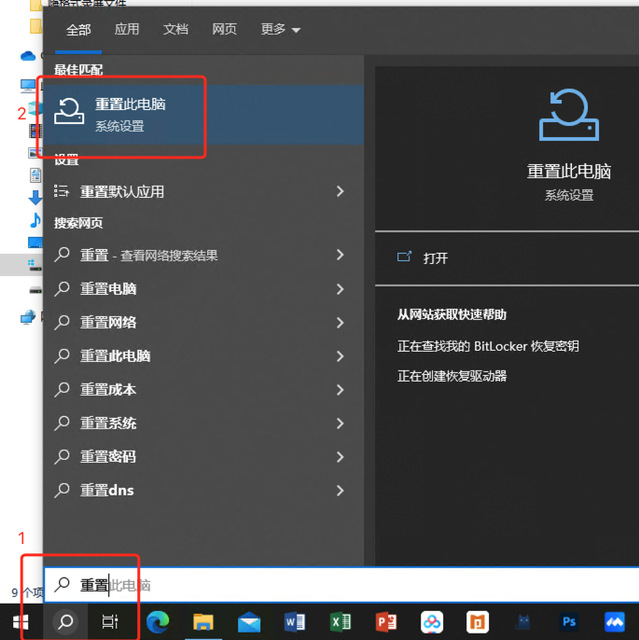
Task: Open File Explorer from the taskbar
Action: tap(203, 622)
